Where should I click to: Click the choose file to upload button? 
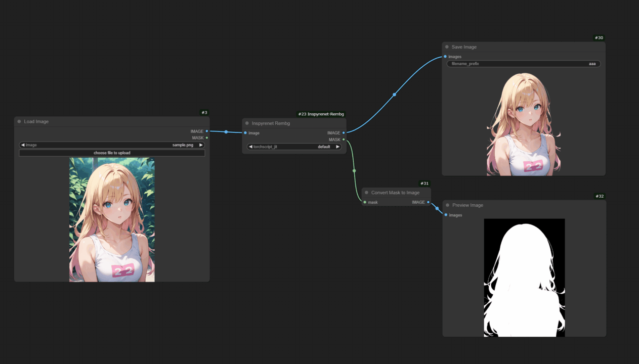click(112, 153)
